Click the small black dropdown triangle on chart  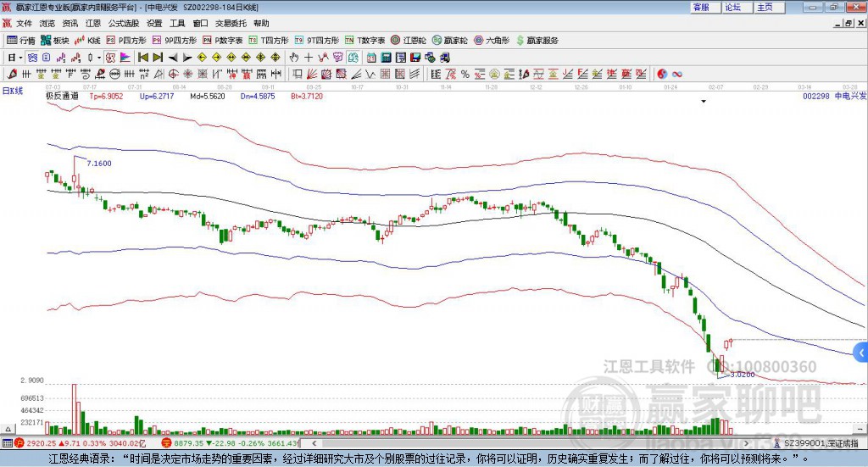704,101
